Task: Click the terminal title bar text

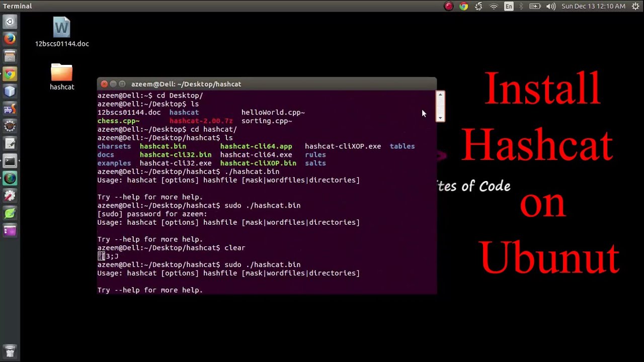Action: [x=186, y=84]
